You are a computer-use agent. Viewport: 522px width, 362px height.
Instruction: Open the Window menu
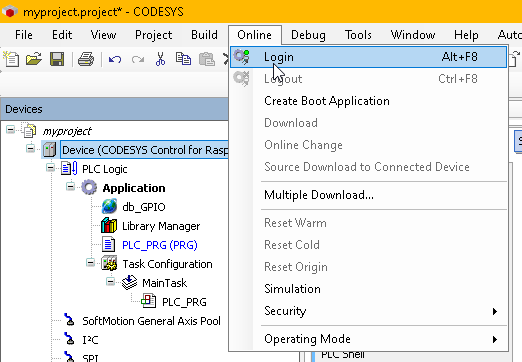(413, 35)
